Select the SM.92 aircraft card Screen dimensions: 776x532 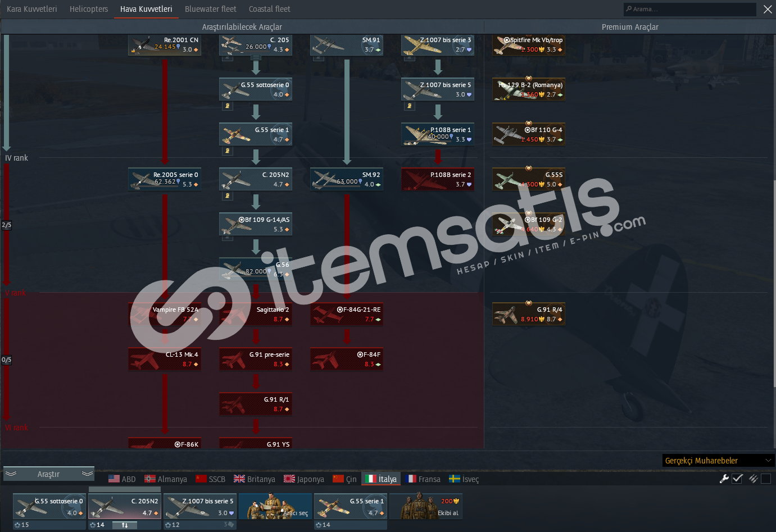(347, 180)
